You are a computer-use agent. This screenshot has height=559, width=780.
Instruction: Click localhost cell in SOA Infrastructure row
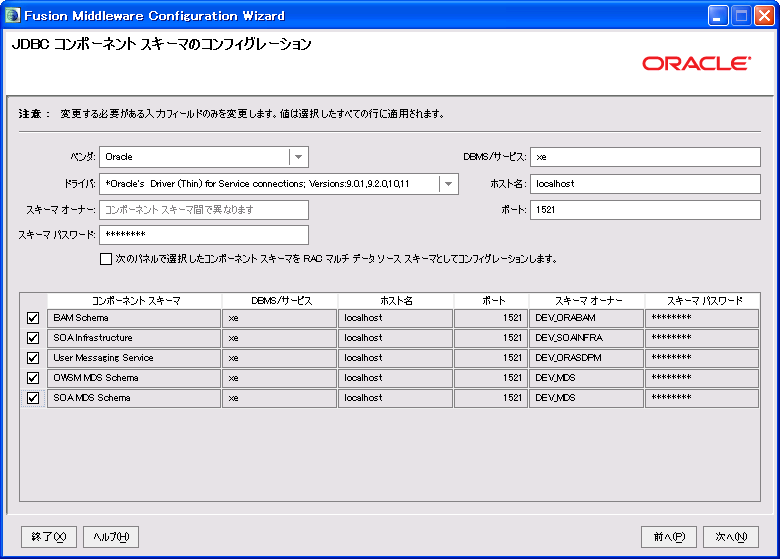395,338
